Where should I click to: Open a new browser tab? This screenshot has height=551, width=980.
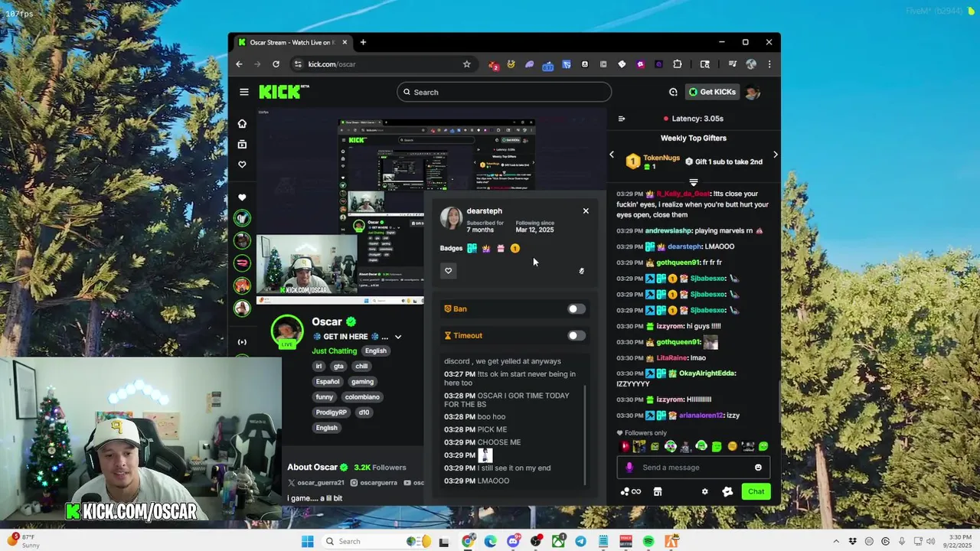coord(363,42)
